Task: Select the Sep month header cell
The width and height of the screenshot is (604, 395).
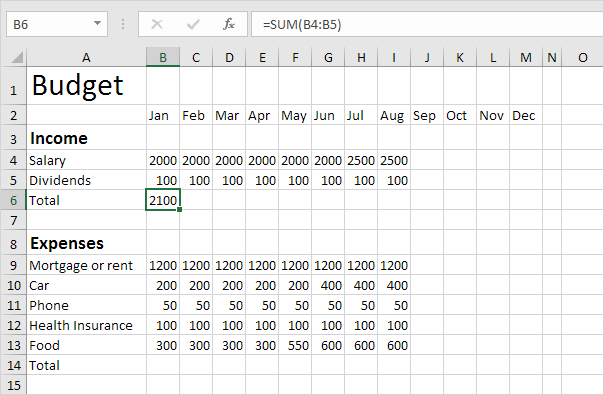Action: (x=427, y=115)
